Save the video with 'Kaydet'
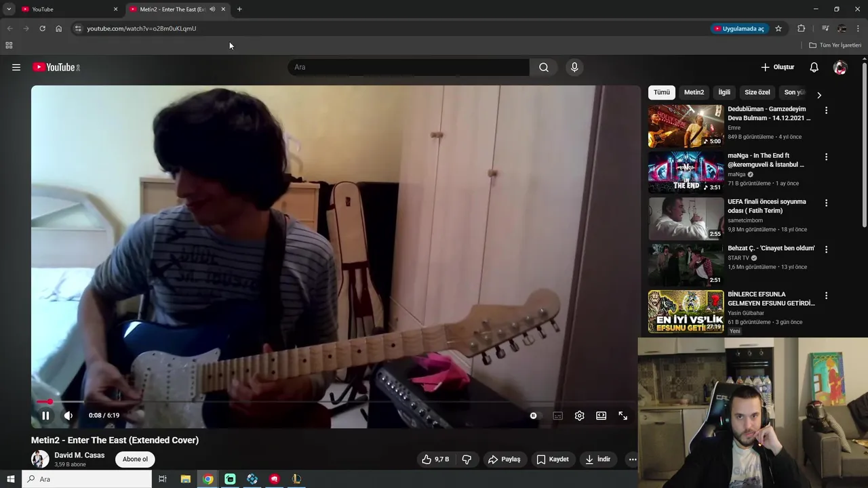Screen dimensions: 868x488 pos(553,460)
